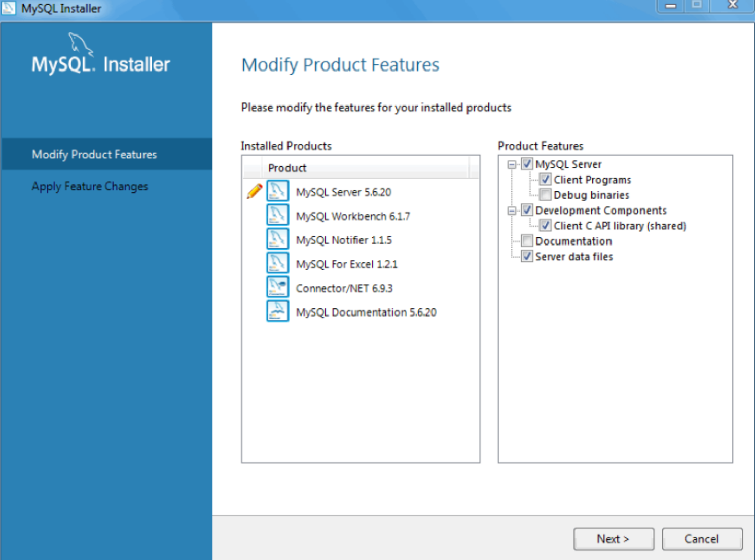Collapse the MySQL Server feature tree

[513, 164]
